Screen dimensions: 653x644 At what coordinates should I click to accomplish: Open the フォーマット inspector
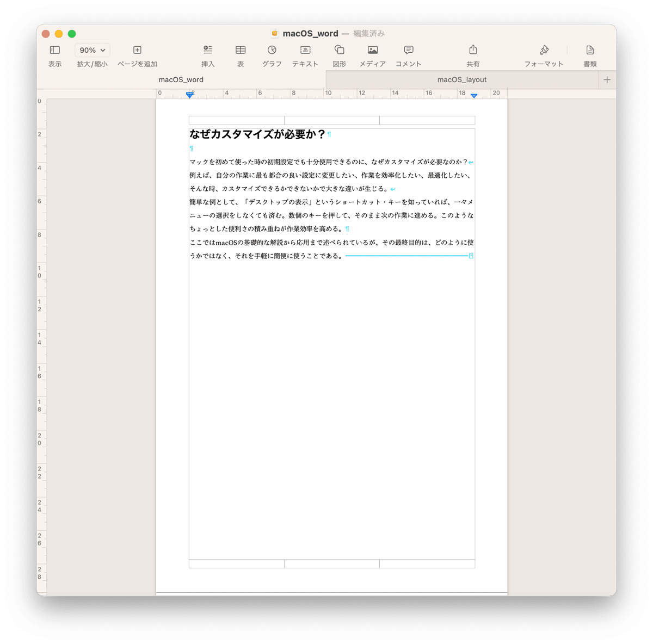[x=544, y=50]
